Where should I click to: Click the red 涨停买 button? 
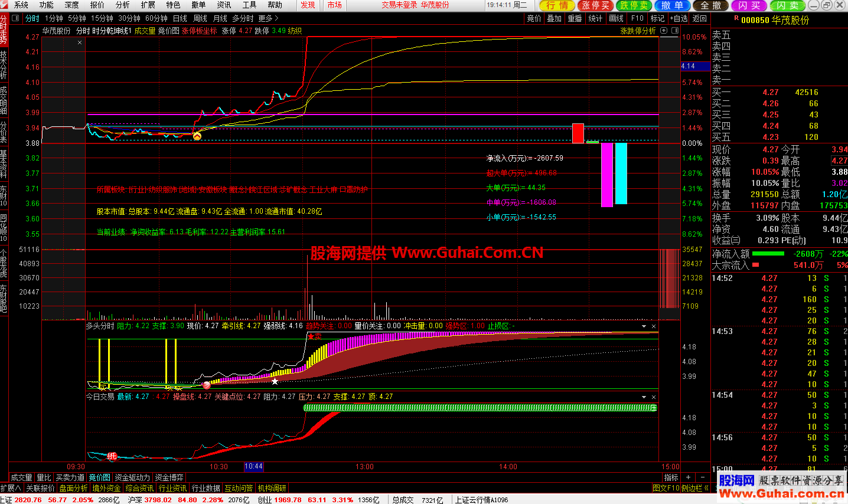pyautogui.click(x=595, y=5)
